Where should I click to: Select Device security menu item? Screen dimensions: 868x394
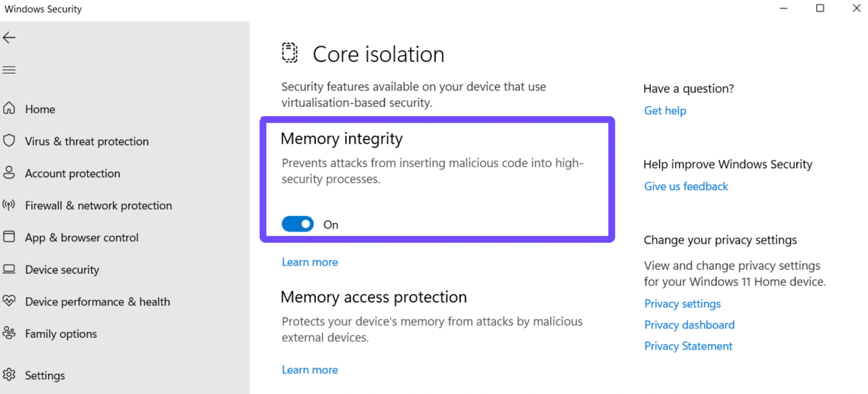[62, 270]
